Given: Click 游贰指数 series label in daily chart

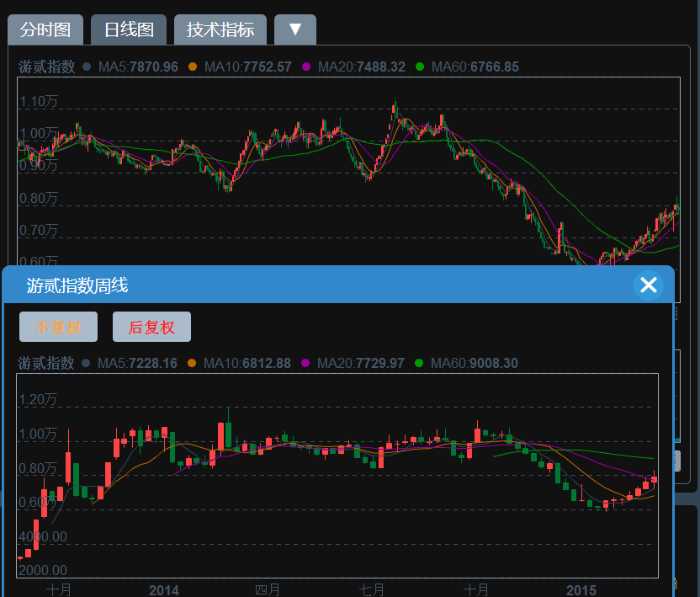Looking at the screenshot, I should pyautogui.click(x=46, y=67).
